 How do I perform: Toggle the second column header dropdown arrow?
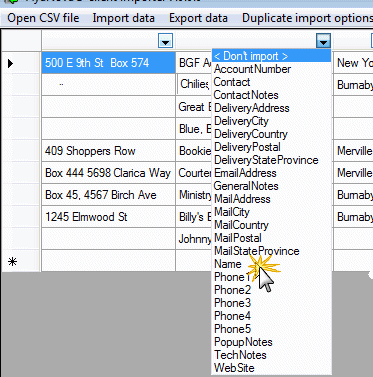pos(323,41)
